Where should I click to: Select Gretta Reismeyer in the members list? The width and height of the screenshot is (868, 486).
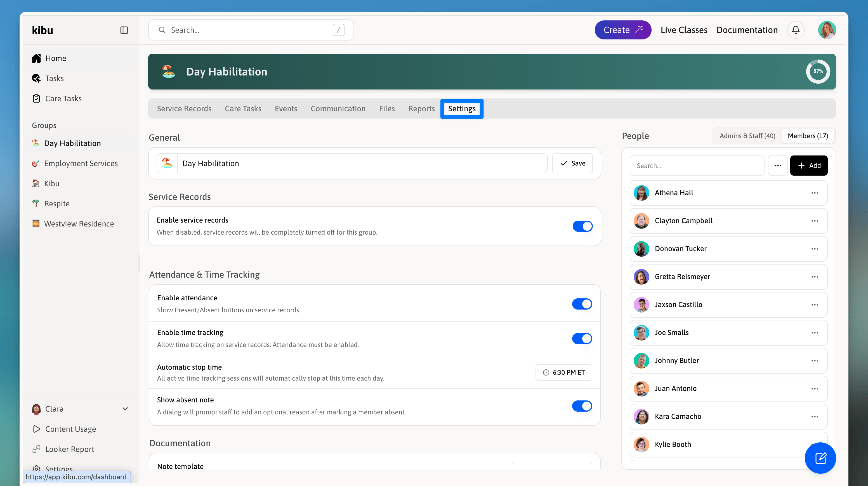click(728, 277)
